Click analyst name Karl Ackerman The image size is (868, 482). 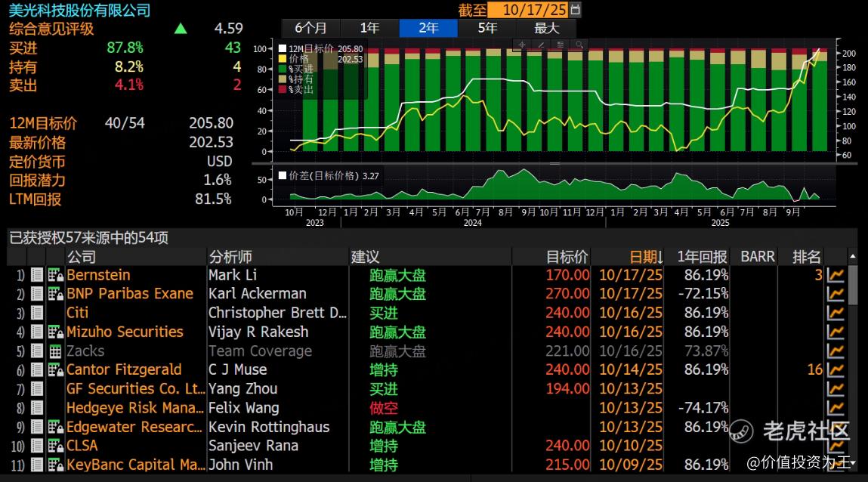click(x=257, y=294)
